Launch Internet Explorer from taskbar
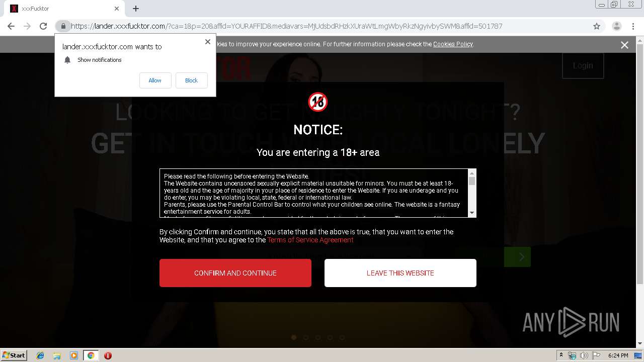The image size is (644, 362). click(x=40, y=355)
